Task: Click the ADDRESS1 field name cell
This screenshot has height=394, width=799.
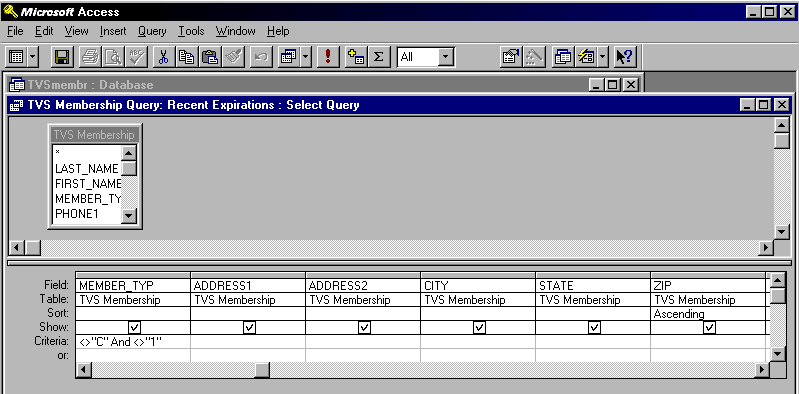Action: 248,286
